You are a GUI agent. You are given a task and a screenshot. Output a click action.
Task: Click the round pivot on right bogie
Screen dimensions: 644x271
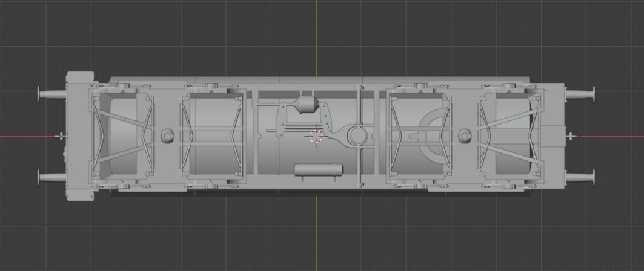coord(465,135)
